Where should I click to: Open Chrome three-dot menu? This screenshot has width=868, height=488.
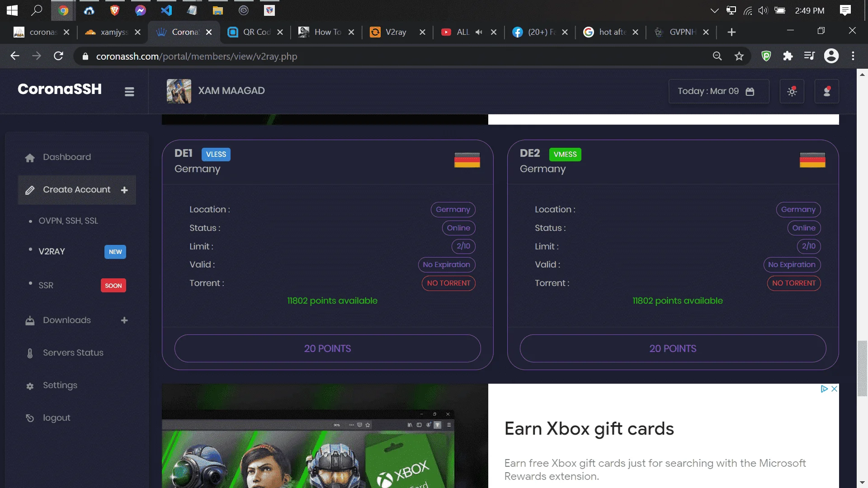point(853,56)
